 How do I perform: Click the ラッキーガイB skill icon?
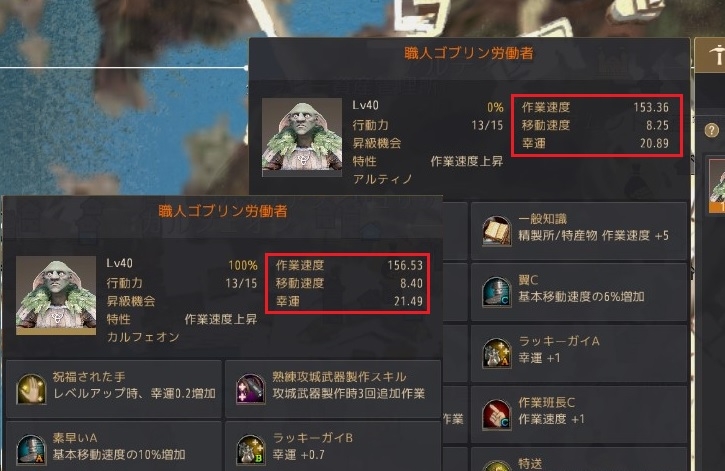[251, 449]
